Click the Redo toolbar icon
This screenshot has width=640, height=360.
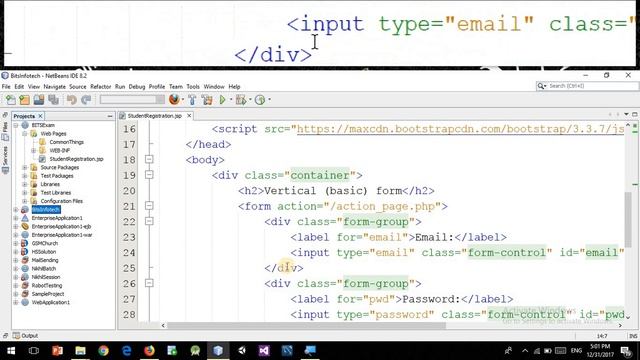[x=86, y=100]
